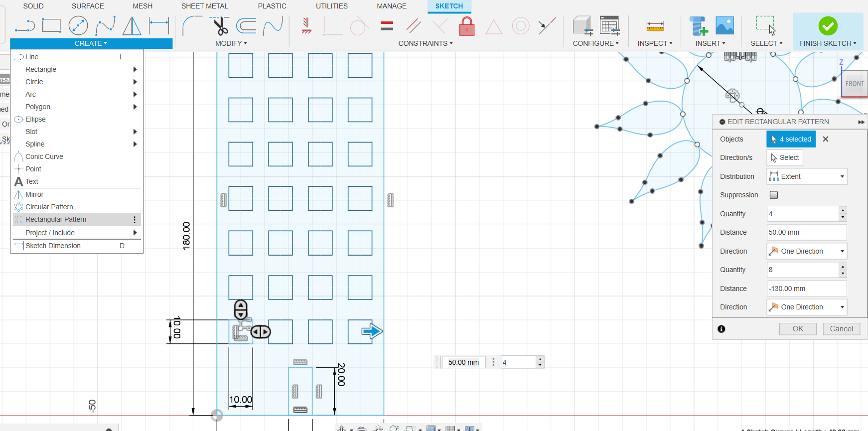
Task: Expand the CREATE dropdown menu
Action: click(91, 43)
